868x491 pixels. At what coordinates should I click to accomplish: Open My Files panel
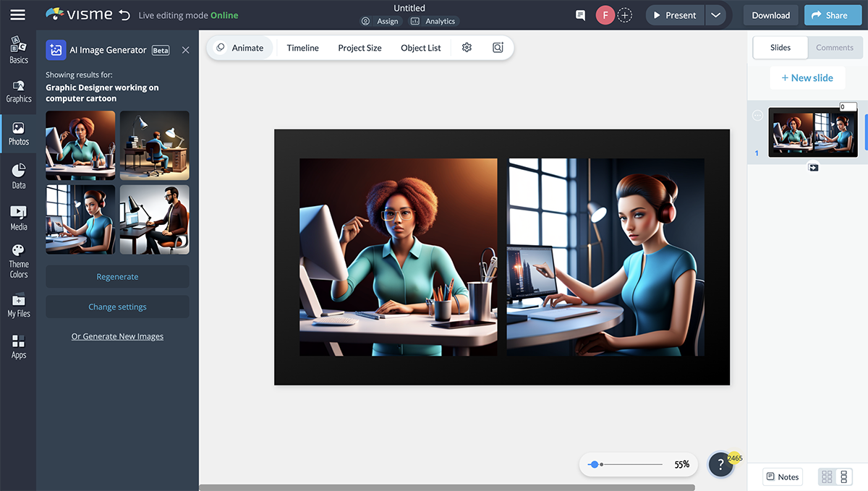coord(19,305)
